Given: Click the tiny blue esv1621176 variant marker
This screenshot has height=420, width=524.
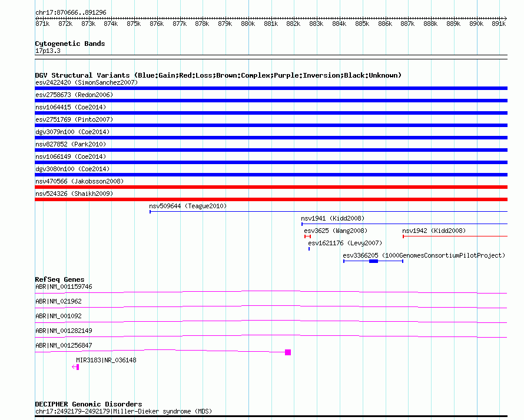Looking at the screenshot, I should click(x=309, y=249).
